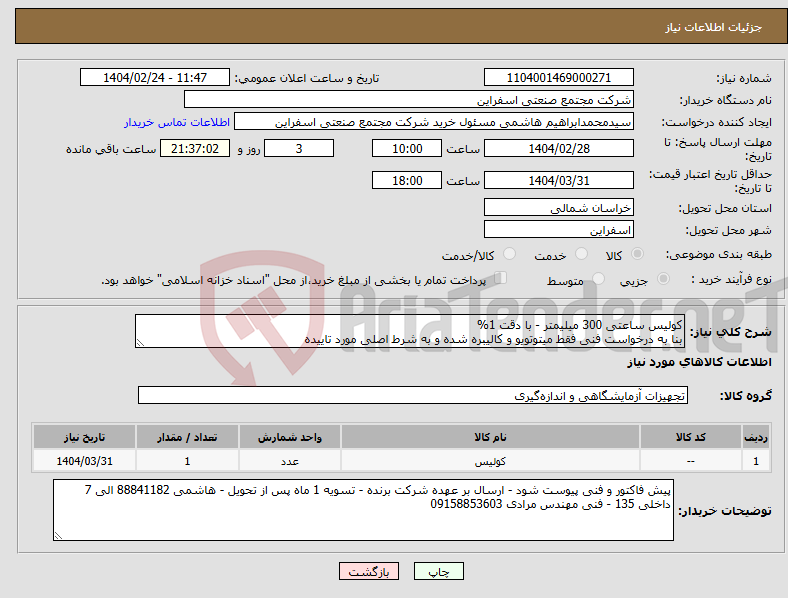Click the label گروه کالا

[x=746, y=396]
